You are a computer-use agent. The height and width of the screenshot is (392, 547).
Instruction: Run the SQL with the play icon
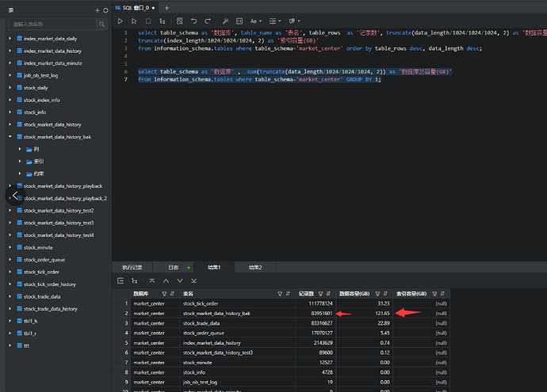[x=120, y=21]
